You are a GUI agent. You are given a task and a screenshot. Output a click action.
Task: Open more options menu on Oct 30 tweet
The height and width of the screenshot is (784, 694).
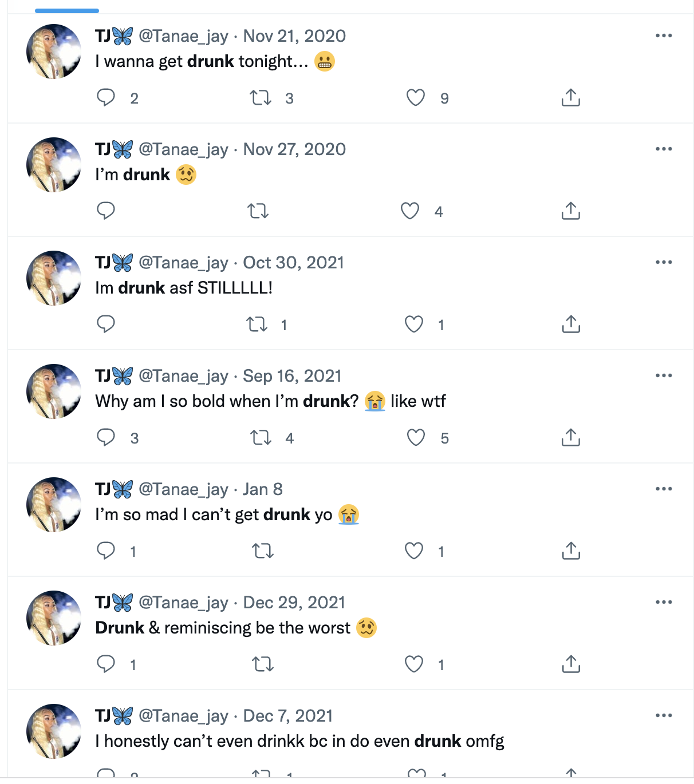664,262
